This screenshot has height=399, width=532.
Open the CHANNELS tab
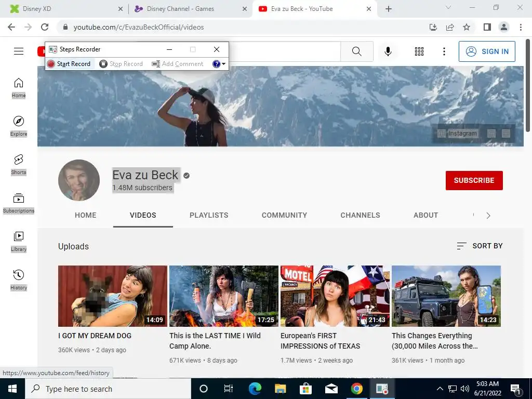coord(361,215)
